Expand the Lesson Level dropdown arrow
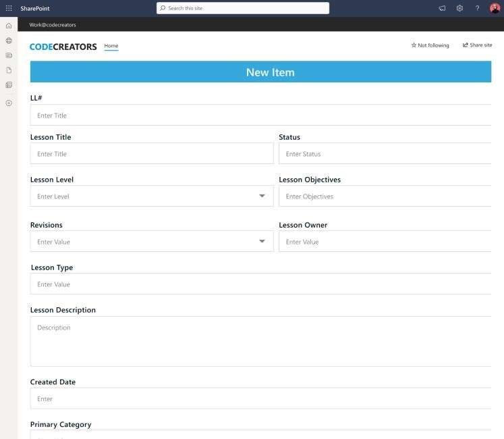The width and height of the screenshot is (504, 439). 262,196
